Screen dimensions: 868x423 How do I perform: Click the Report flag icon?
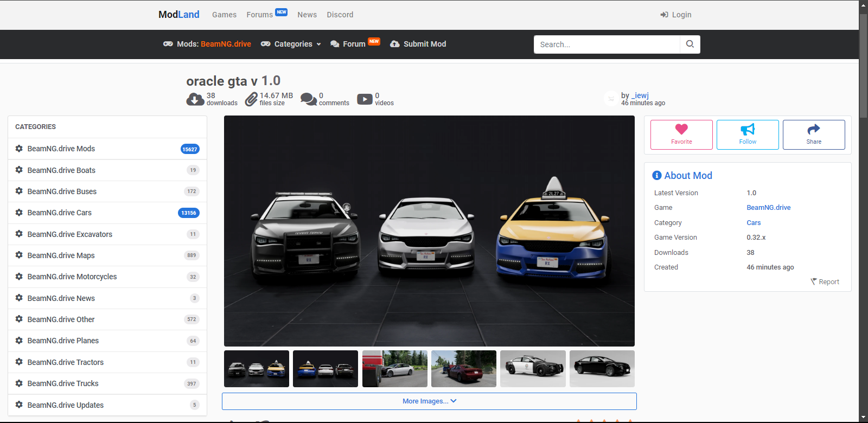[814, 281]
